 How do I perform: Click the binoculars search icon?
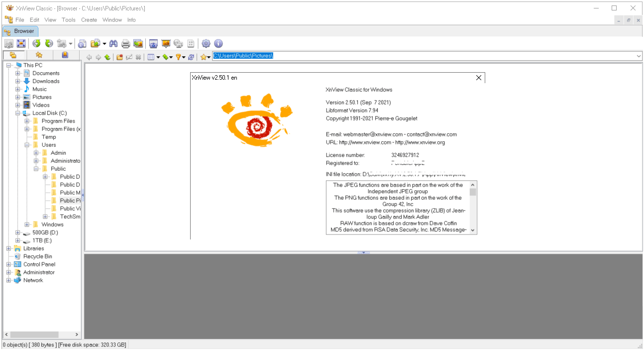coord(113,44)
